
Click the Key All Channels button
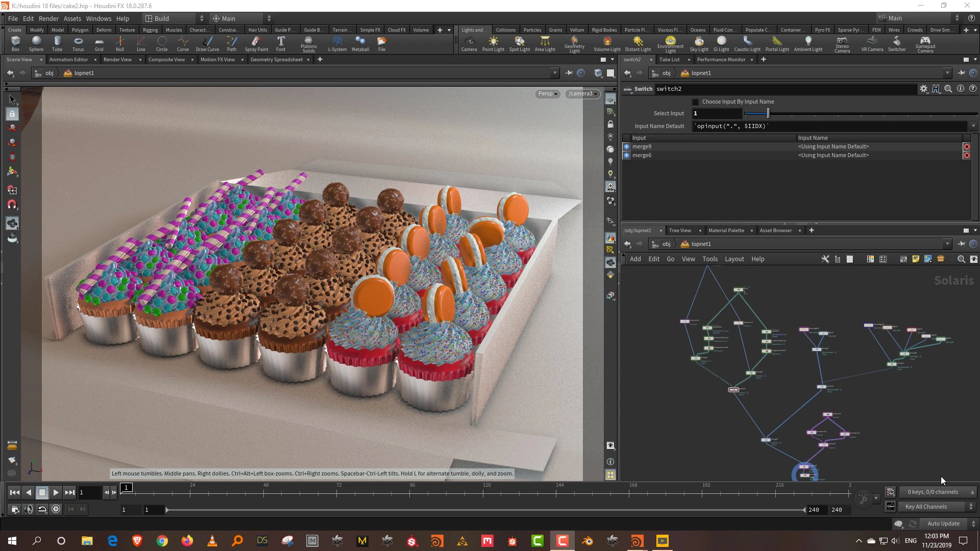(936, 506)
